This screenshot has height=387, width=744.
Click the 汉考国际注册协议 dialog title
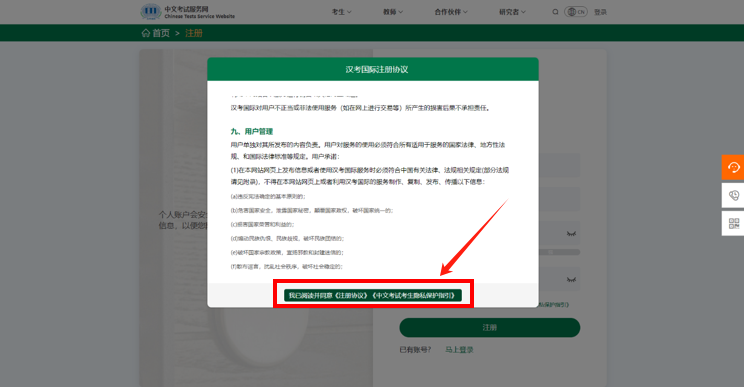point(377,69)
